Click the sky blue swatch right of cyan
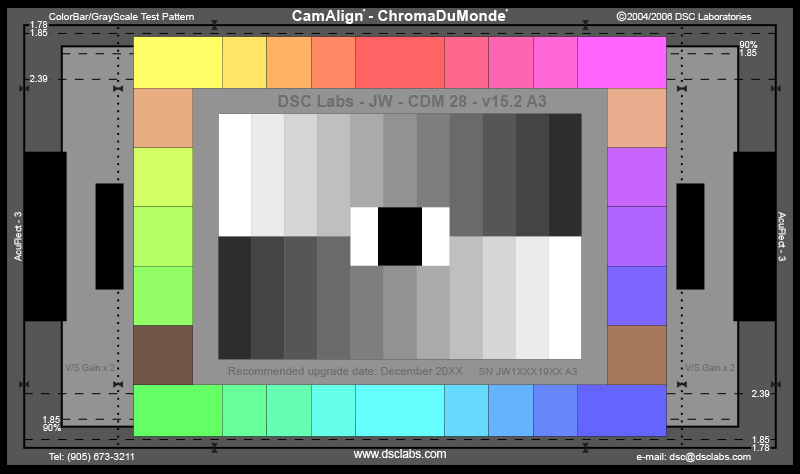800x474 pixels. [466, 411]
